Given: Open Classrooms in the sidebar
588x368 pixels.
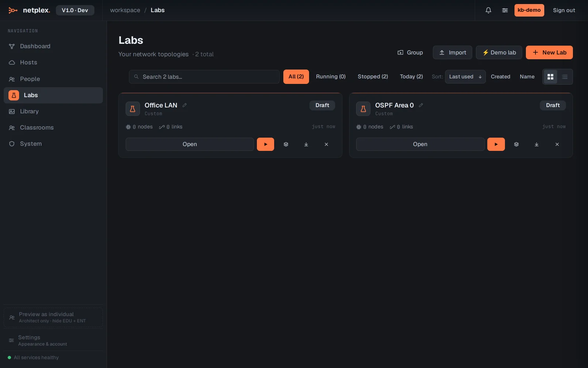Looking at the screenshot, I should coord(53,128).
